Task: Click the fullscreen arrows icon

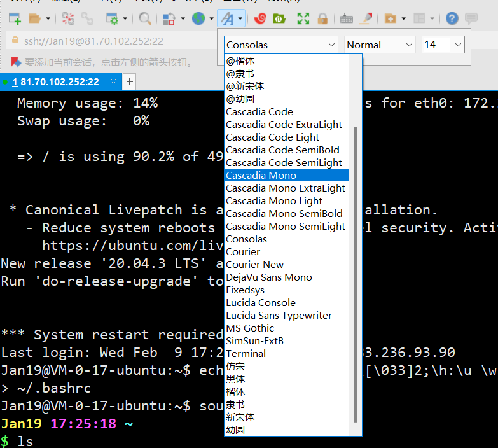Action: [x=303, y=18]
